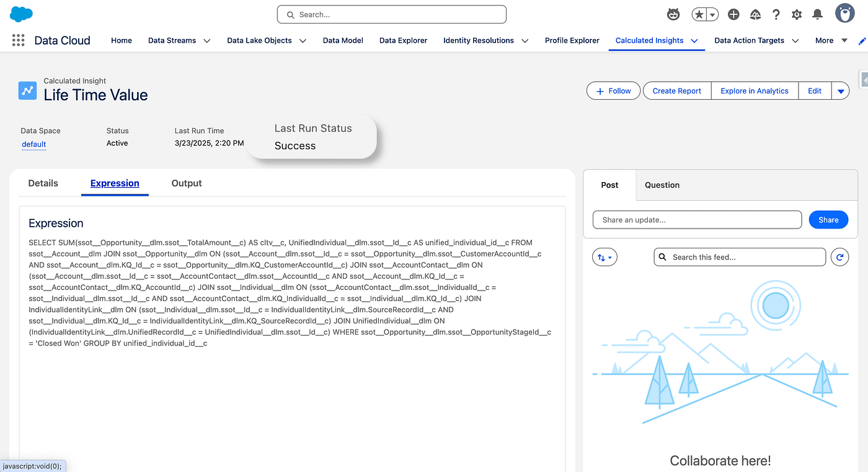Open the Setup gear icon

pyautogui.click(x=797, y=14)
